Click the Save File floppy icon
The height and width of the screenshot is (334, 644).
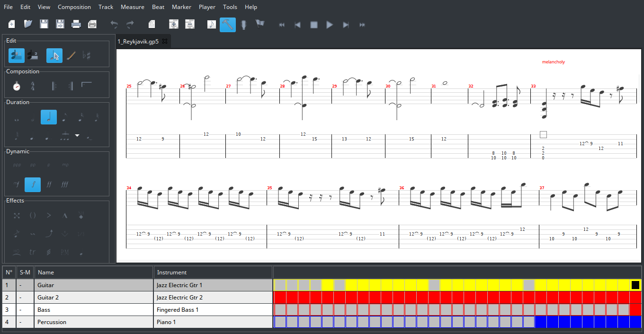[44, 25]
